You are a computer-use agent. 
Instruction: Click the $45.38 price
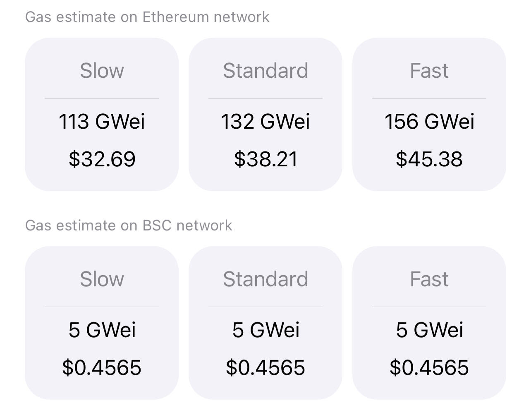429,159
